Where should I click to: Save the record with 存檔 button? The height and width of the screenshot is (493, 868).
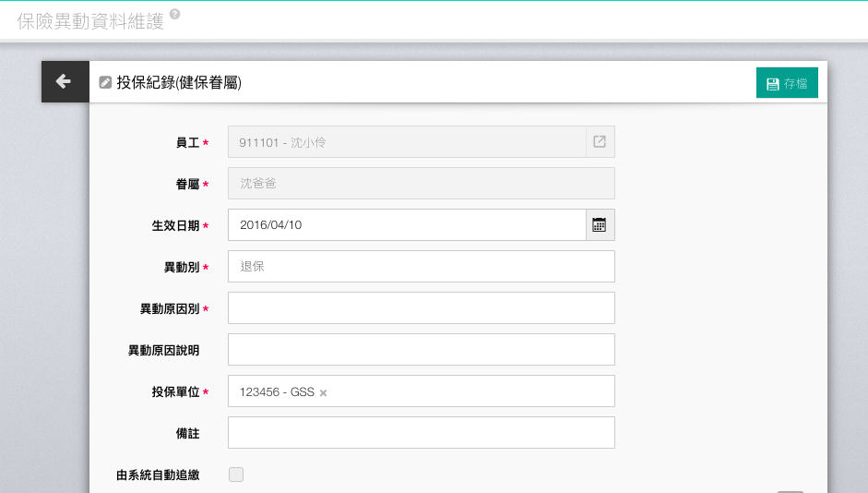tap(787, 83)
